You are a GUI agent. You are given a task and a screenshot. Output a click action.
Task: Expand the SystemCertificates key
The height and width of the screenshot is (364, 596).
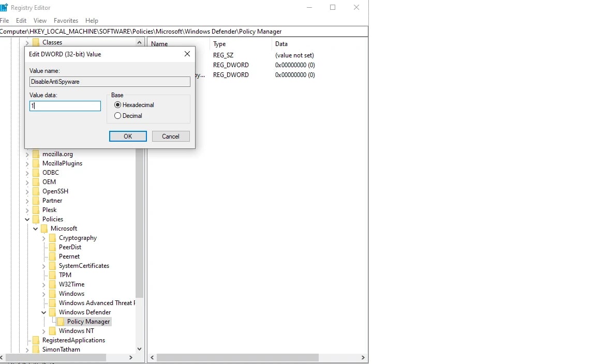click(x=43, y=266)
